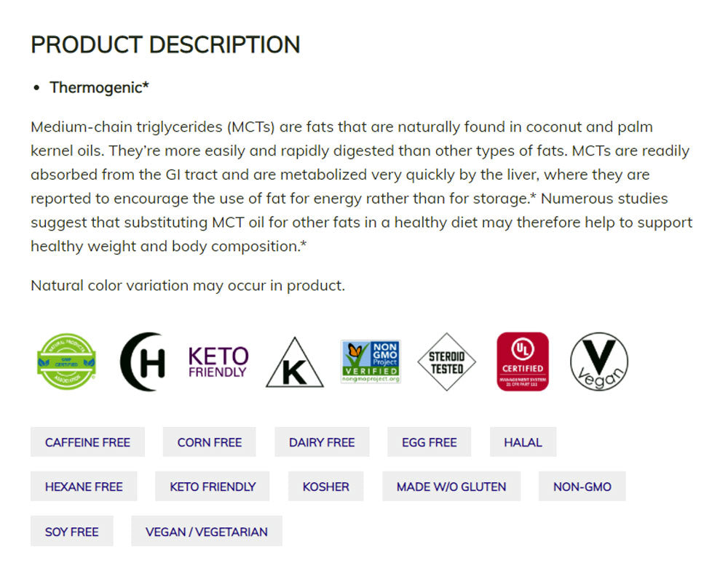This screenshot has height=571, width=728.
Task: Select the Made W/O Gluten tag
Action: tap(451, 487)
